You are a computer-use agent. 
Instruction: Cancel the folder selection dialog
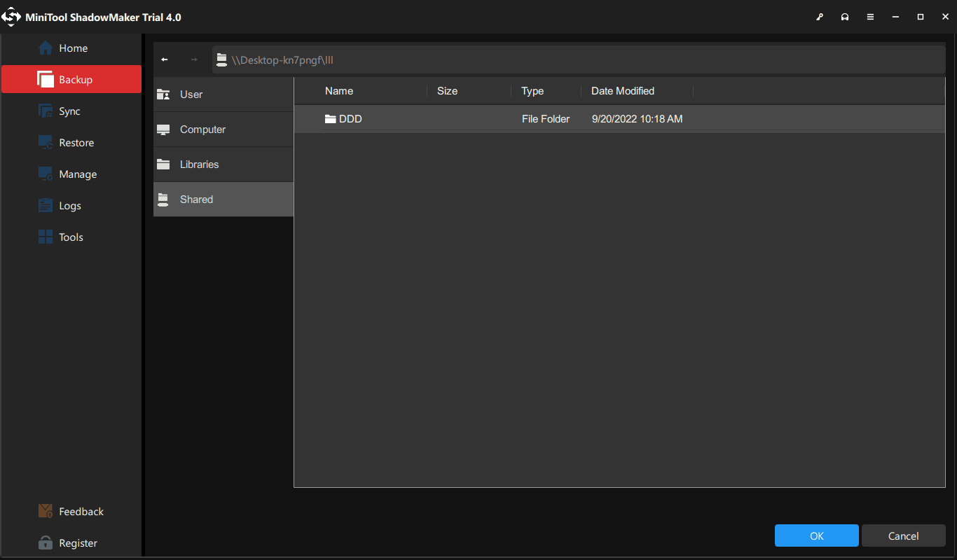(x=903, y=535)
